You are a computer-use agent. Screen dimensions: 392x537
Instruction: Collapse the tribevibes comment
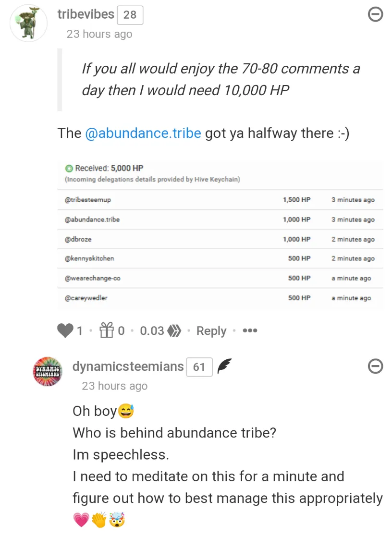(x=375, y=15)
